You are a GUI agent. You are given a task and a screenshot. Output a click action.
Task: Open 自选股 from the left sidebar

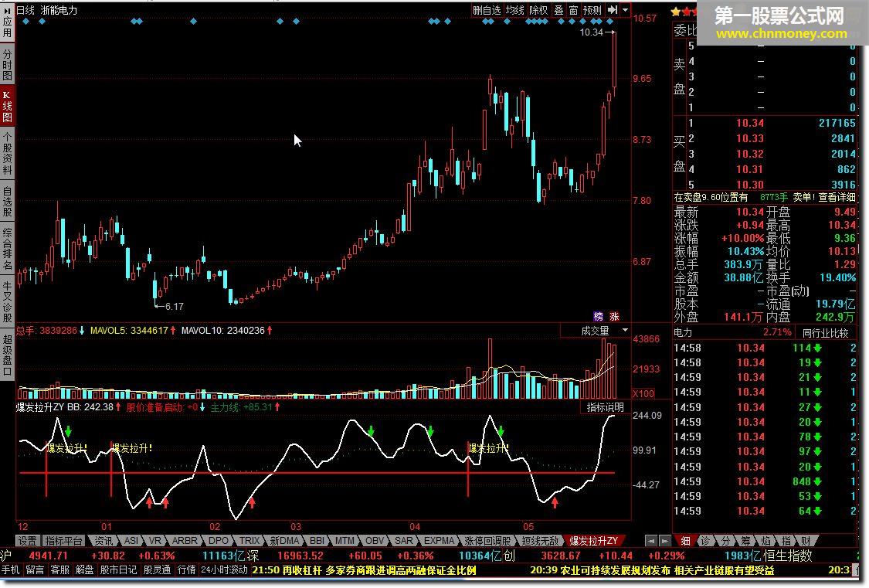(7, 201)
